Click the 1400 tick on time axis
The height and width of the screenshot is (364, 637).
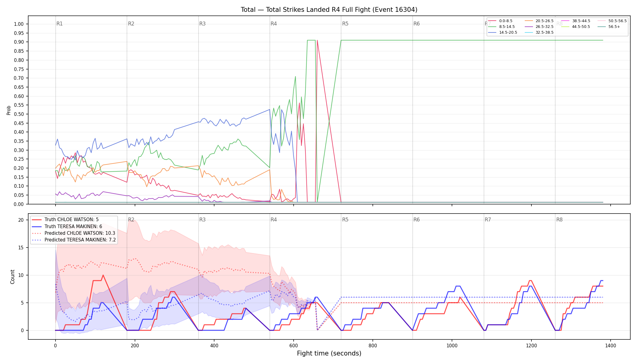click(x=611, y=345)
